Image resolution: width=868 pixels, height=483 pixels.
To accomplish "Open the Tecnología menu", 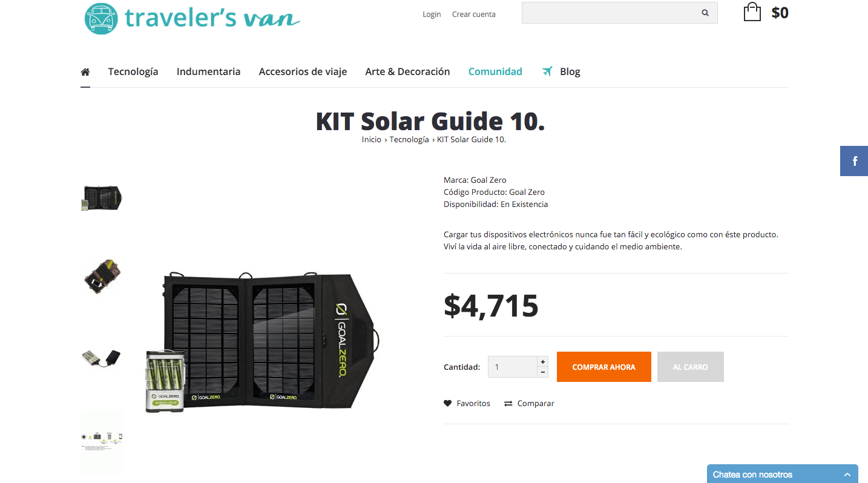I will [x=133, y=71].
